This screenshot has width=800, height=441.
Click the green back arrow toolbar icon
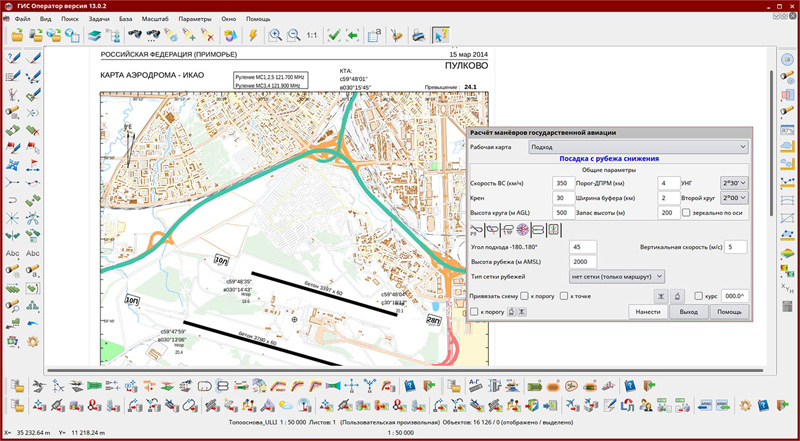click(352, 35)
